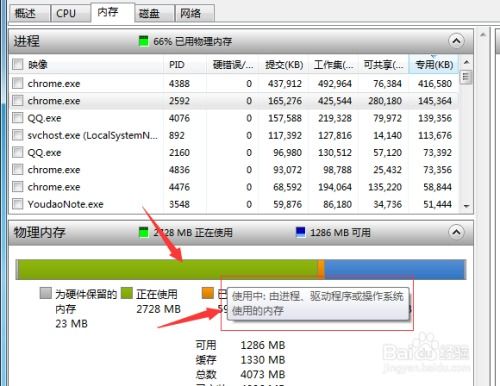Check the box for chrome.exe PID 4388
Viewport: 500px width, 386px height.
(17, 83)
